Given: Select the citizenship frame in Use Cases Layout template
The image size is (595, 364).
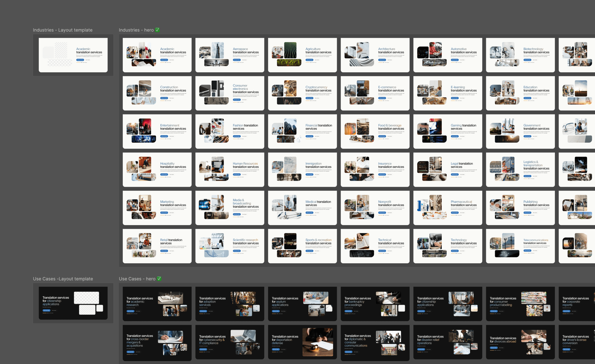Looking at the screenshot, I should [x=73, y=303].
